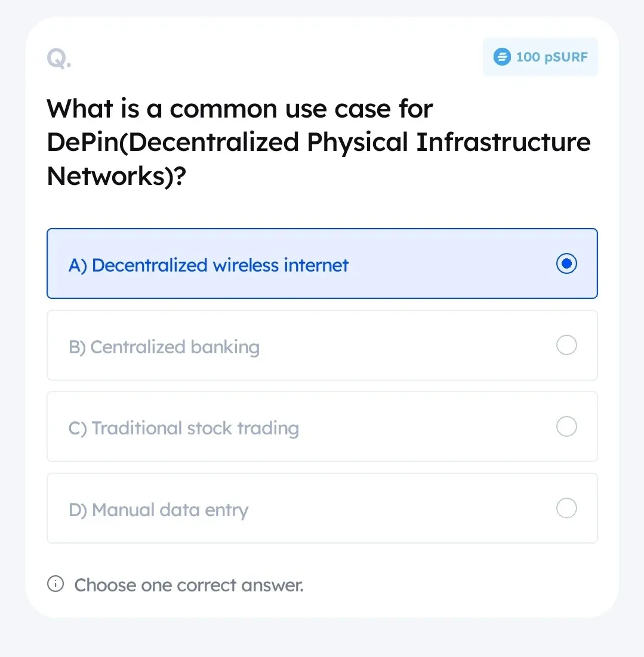Select answer B) Centralized banking
Screen dimensions: 644x657
(322, 345)
